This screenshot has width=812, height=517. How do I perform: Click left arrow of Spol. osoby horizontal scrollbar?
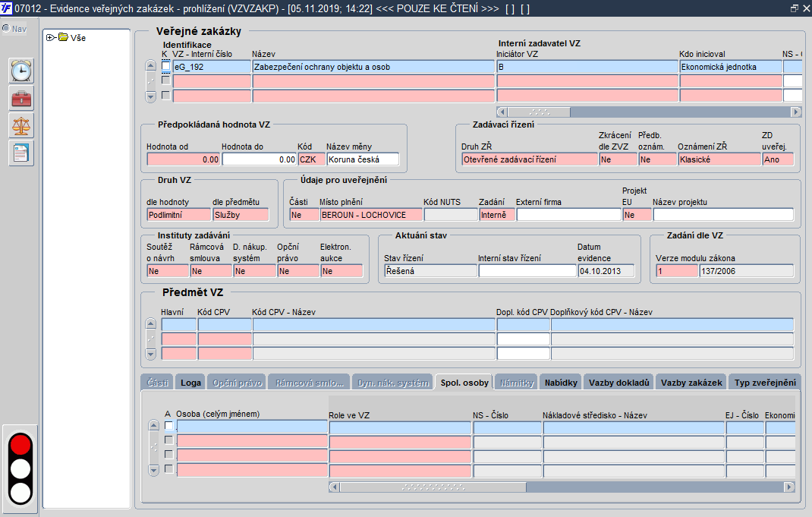coord(334,487)
